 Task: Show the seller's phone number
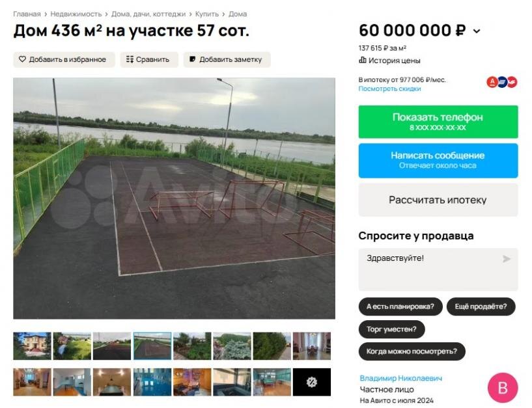click(438, 122)
